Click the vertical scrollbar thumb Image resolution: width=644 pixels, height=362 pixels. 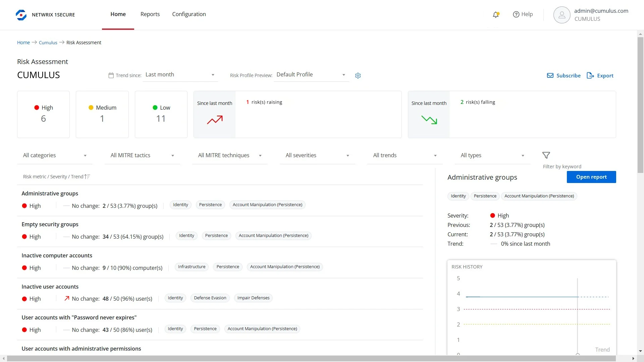tap(640, 105)
